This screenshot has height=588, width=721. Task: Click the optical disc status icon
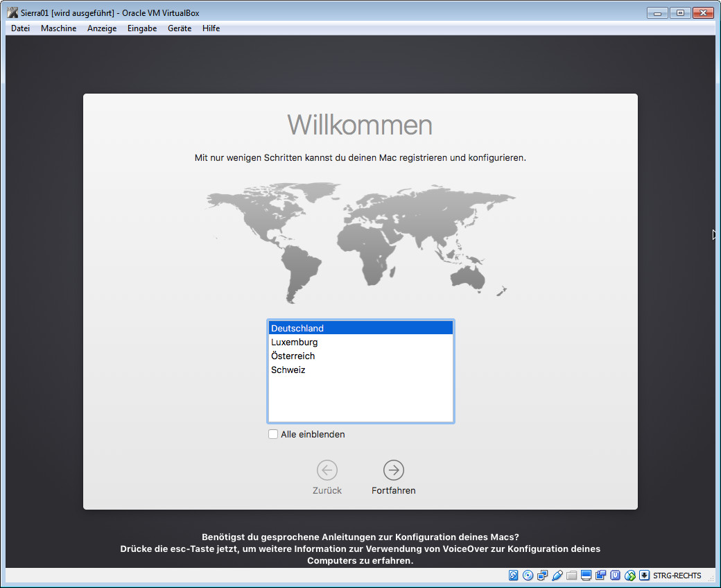point(528,576)
